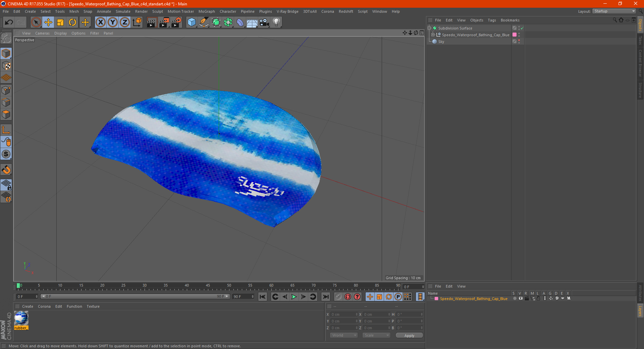Open the Scale mode dropdown
Image resolution: width=644 pixels, height=349 pixels.
click(x=376, y=335)
